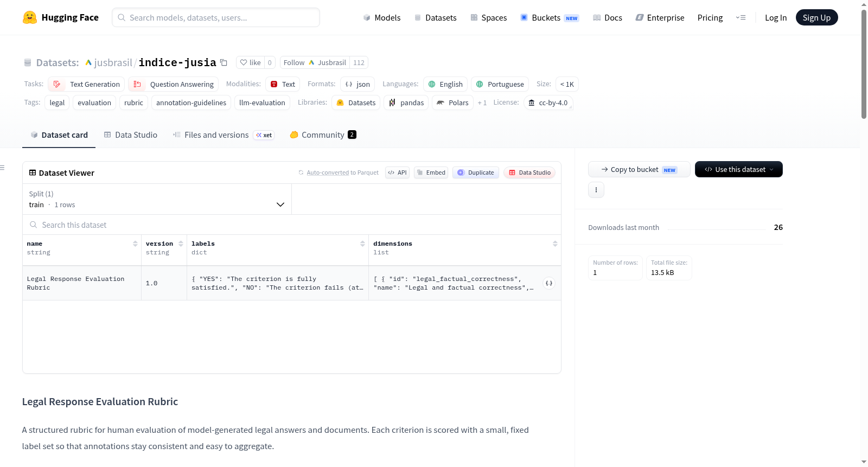Screen dimensions: 868x467
Task: Sort by the version column
Action: [x=181, y=244]
